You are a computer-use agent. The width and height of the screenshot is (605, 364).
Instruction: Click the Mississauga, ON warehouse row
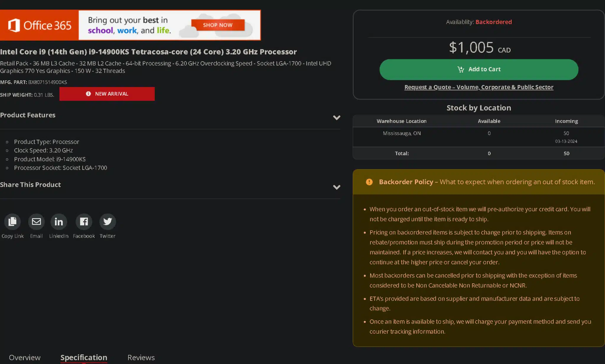(x=479, y=137)
